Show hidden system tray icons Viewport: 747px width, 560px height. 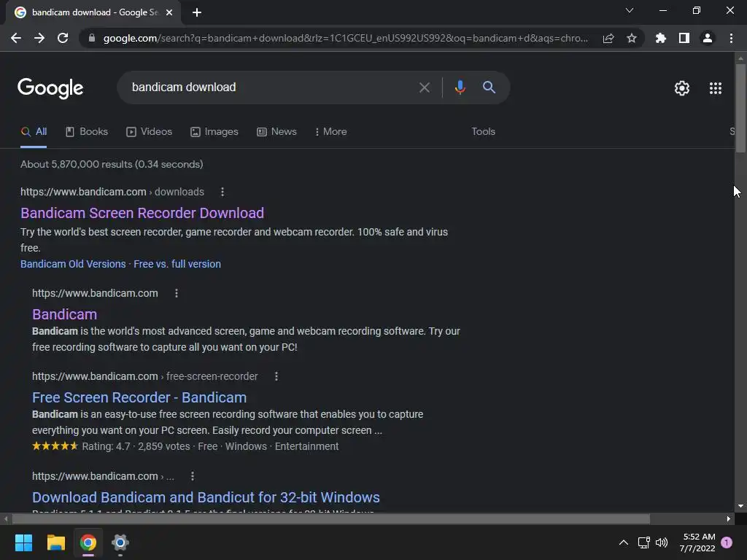tap(623, 542)
